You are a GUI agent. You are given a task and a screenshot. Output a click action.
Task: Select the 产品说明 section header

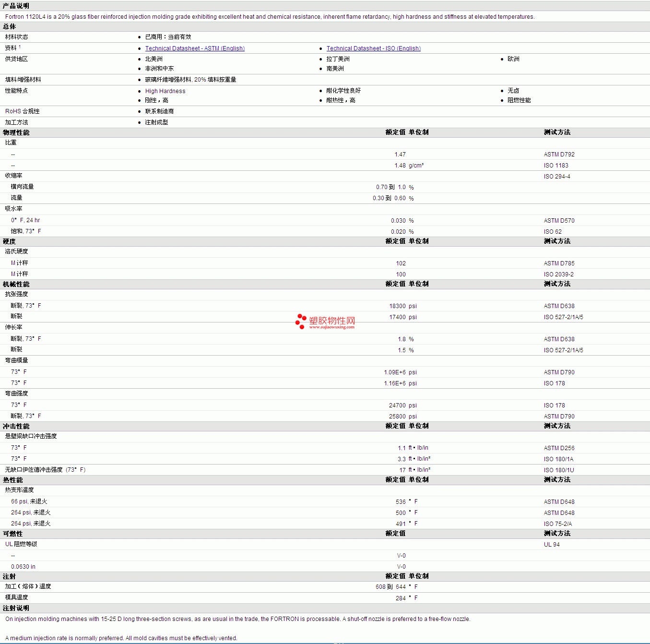coord(16,6)
